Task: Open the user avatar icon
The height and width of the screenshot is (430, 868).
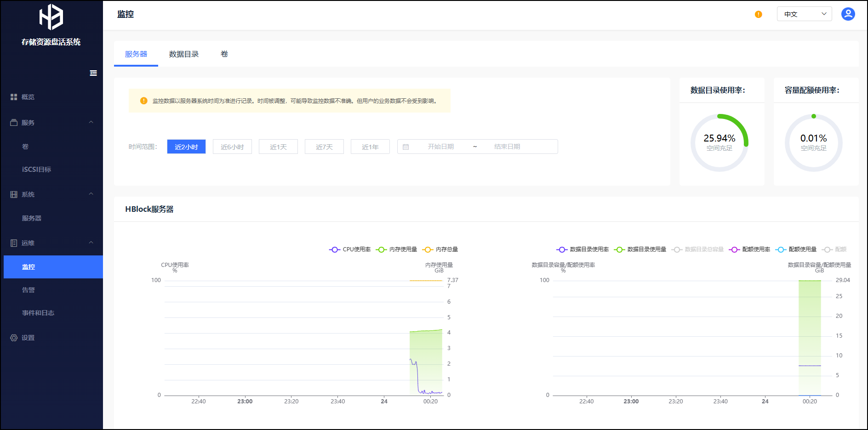Action: 848,14
